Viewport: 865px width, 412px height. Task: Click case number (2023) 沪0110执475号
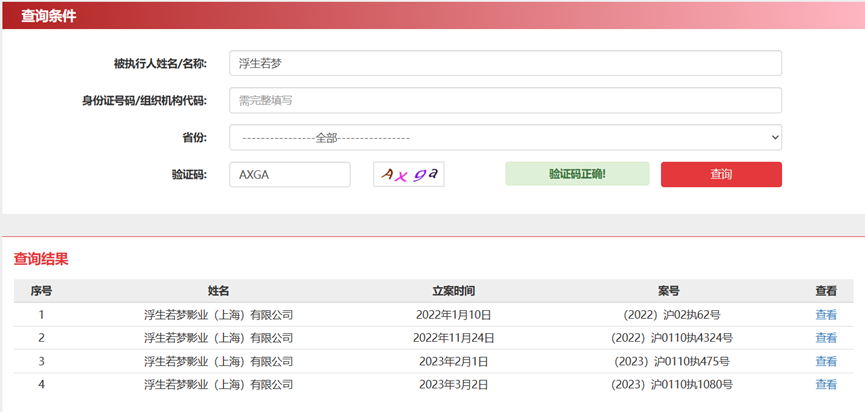[672, 361]
